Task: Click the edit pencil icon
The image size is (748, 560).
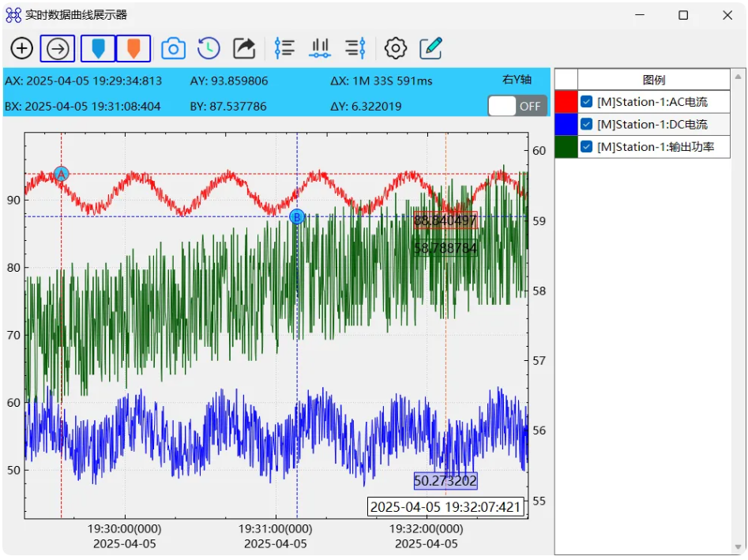Action: 430,48
